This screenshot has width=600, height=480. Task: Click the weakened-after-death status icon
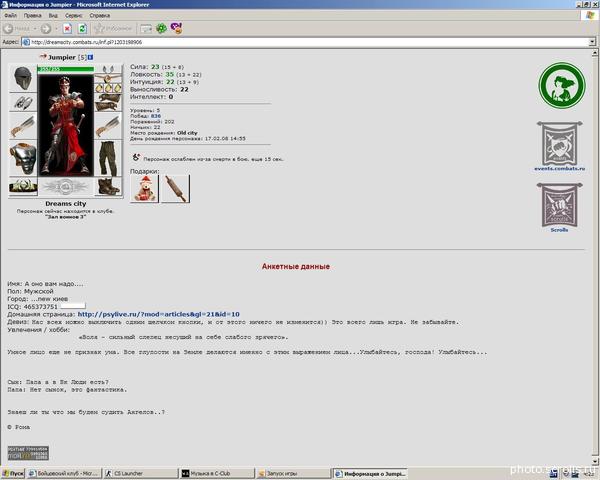pos(136,157)
